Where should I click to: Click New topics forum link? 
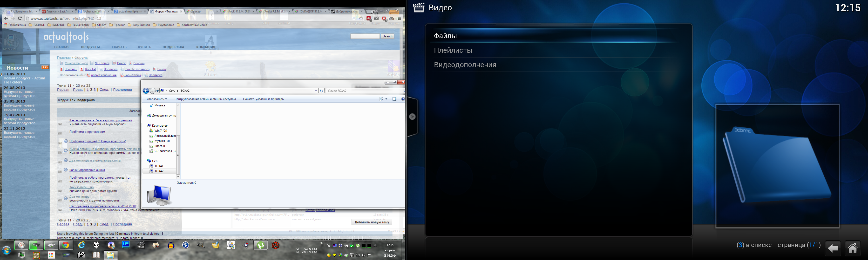[x=102, y=63]
